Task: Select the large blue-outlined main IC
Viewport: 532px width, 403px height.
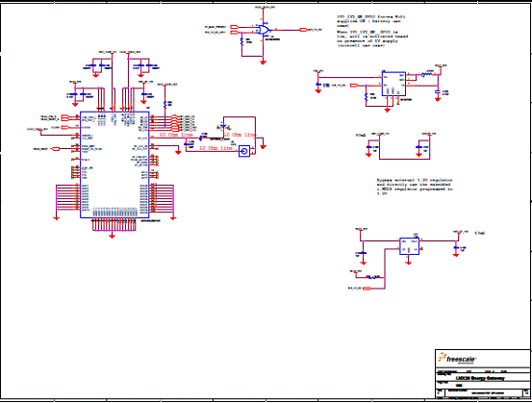Action: [x=114, y=164]
